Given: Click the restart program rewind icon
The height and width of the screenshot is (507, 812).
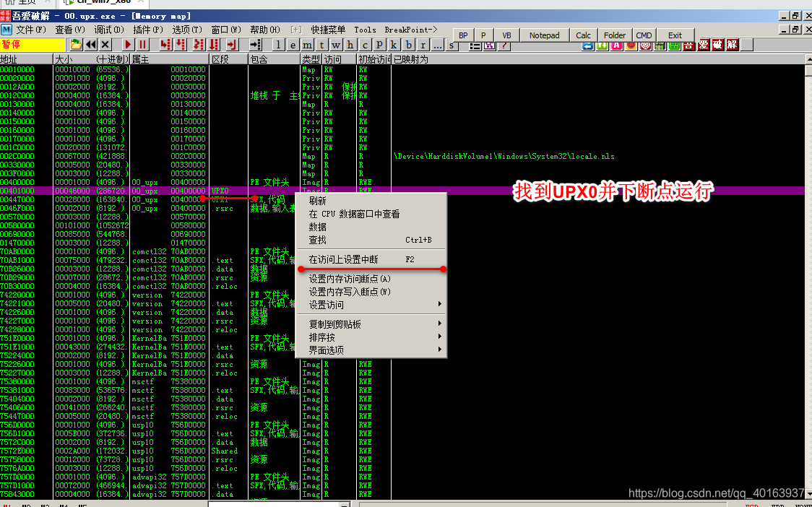Looking at the screenshot, I should point(90,45).
